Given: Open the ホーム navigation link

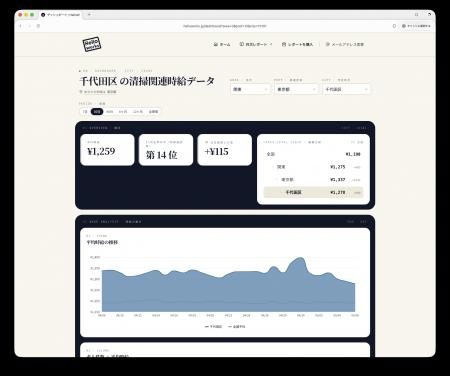Looking at the screenshot, I should click(x=222, y=44).
